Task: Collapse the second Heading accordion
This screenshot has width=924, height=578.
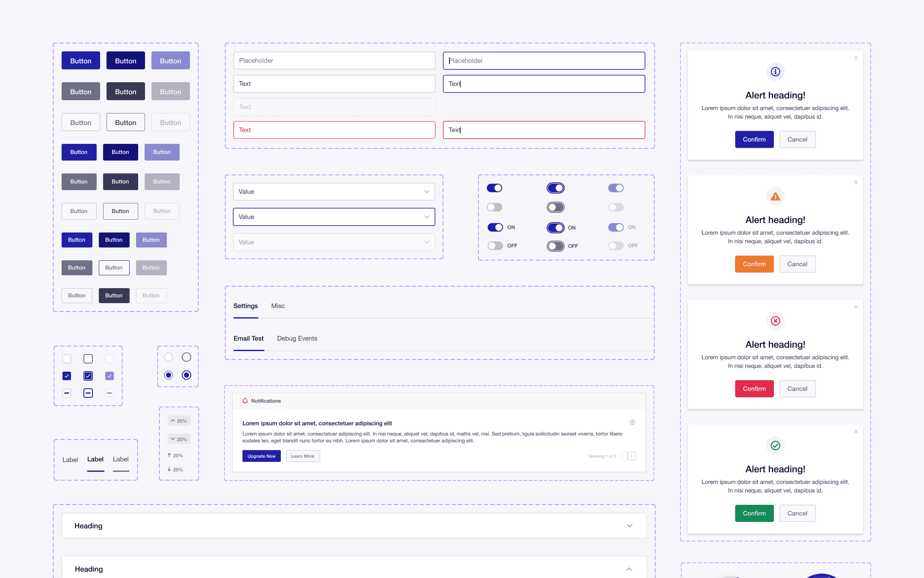Action: point(629,569)
